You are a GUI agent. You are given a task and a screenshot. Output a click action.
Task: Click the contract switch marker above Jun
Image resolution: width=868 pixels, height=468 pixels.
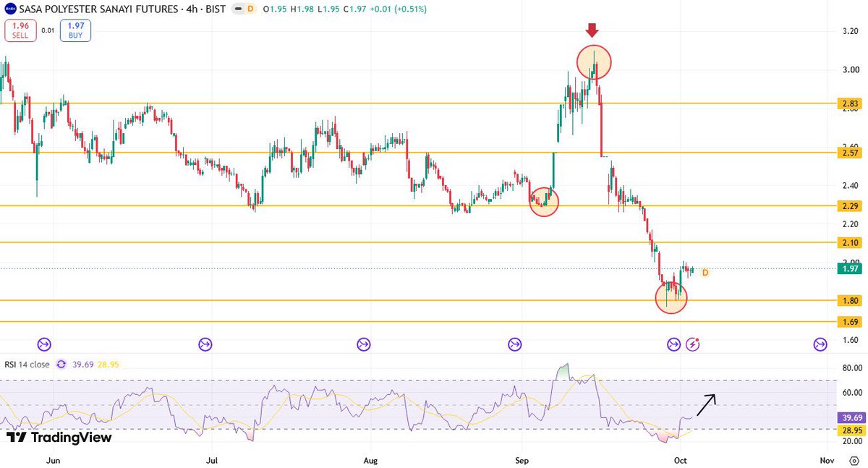click(x=44, y=344)
